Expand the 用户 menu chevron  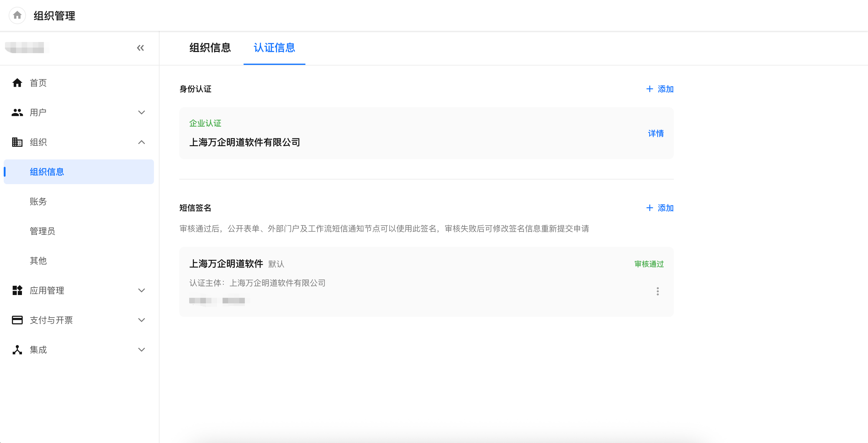pos(142,112)
